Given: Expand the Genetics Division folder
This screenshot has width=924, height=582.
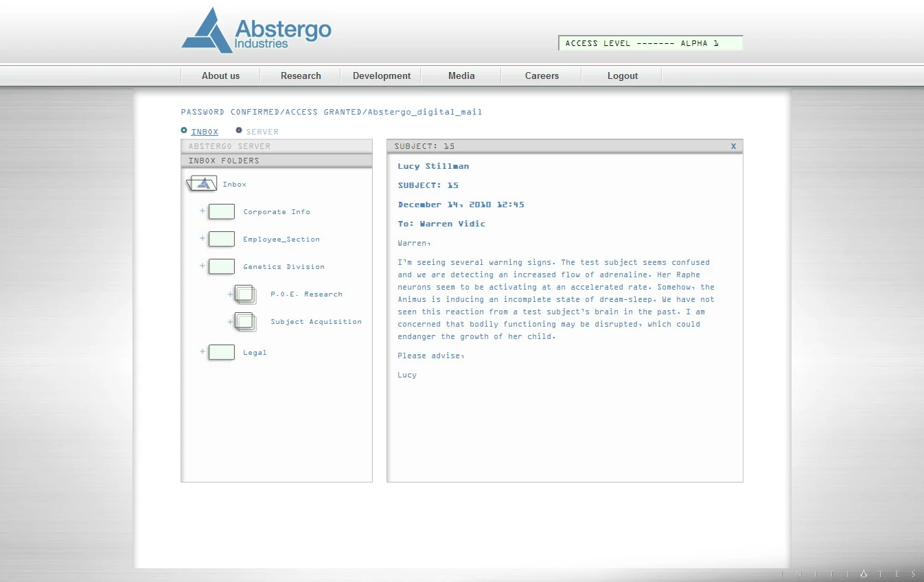Looking at the screenshot, I should pyautogui.click(x=203, y=266).
